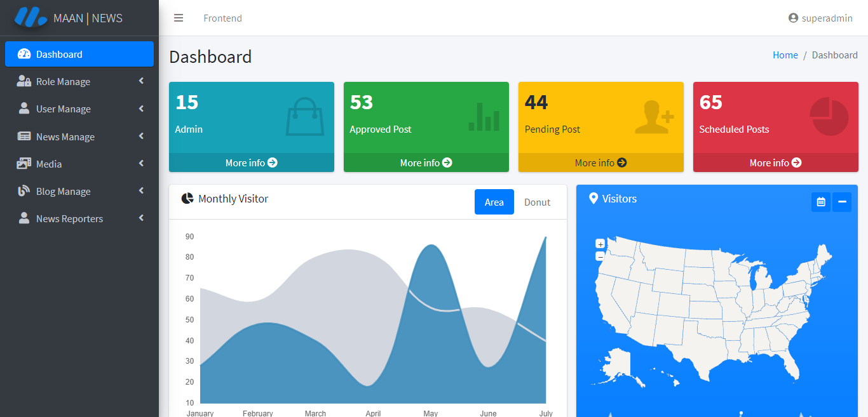
Task: Click the pie chart icon on Scheduled Posts
Action: (829, 116)
